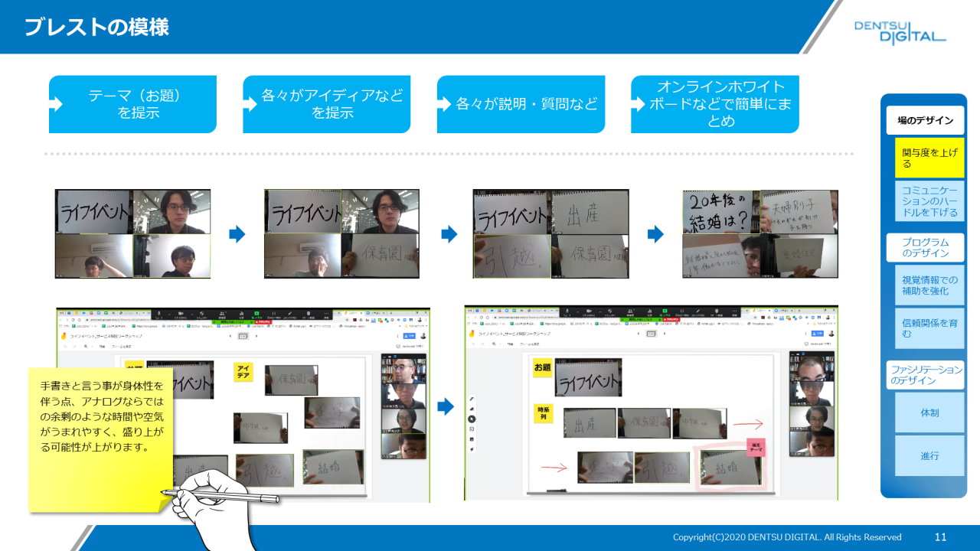Click the 信頼関係を育む sidebar item
Image resolution: width=980 pixels, height=551 pixels.
tap(929, 328)
